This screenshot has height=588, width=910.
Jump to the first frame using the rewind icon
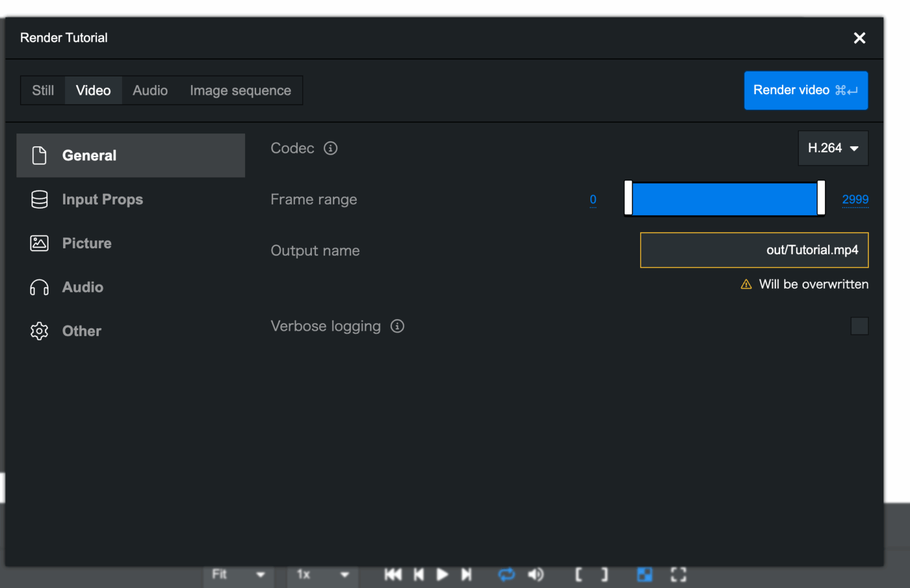(x=393, y=575)
